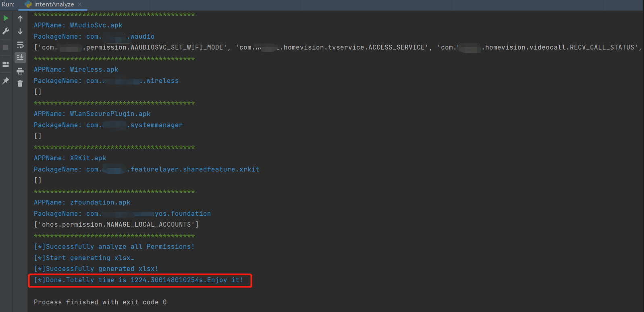644x312 pixels.
Task: Toggle Scroll to End of console
Action: (x=20, y=58)
